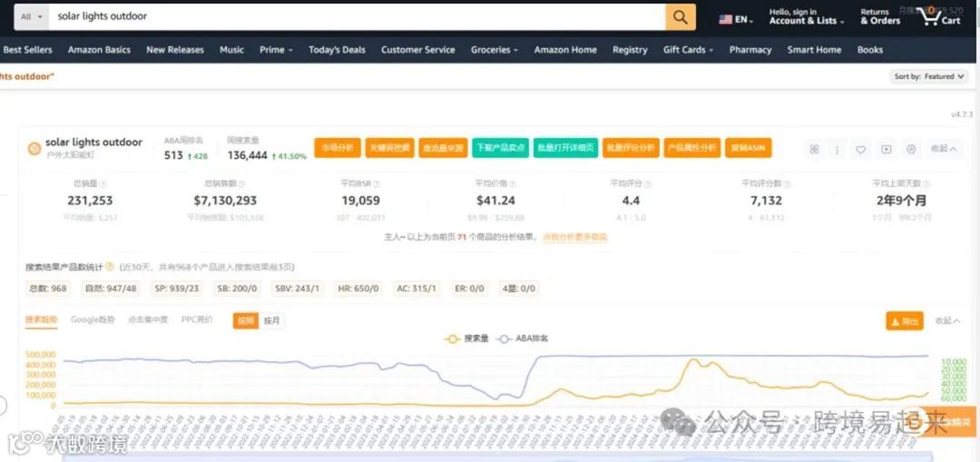This screenshot has height=462, width=980.
Task: Click the 关键词挖掘 button
Action: click(x=389, y=148)
